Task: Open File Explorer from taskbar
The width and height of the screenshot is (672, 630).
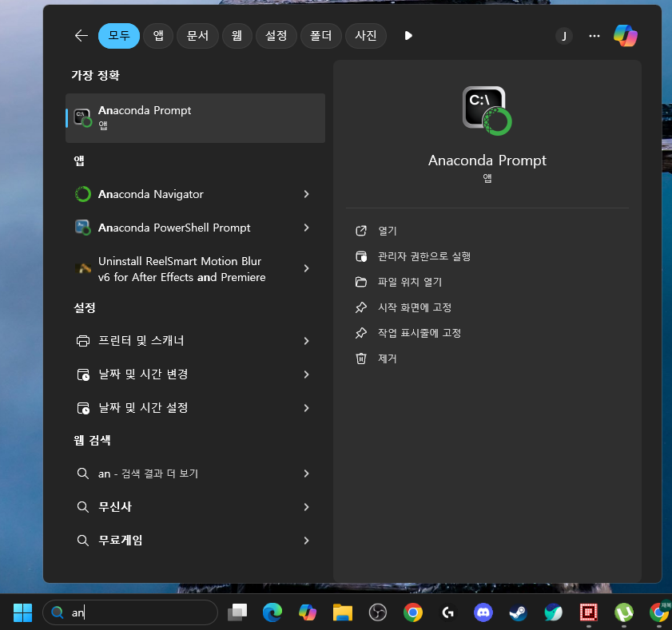Action: tap(343, 612)
